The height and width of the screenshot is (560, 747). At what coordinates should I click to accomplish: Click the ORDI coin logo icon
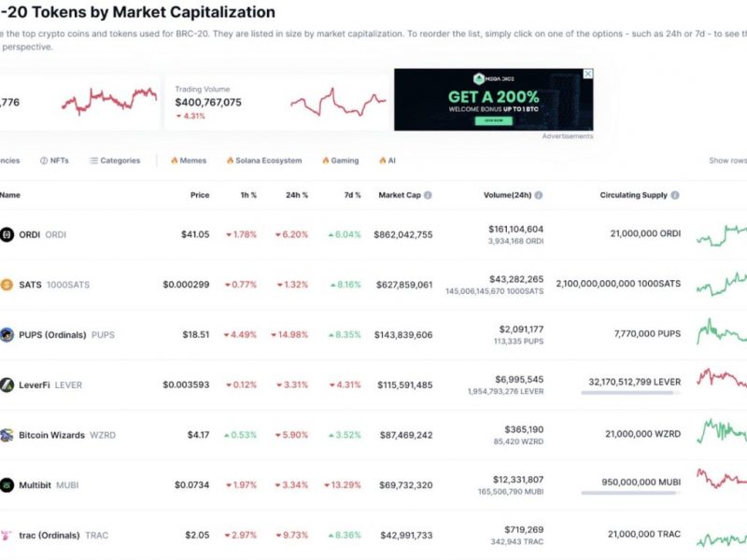(7, 234)
